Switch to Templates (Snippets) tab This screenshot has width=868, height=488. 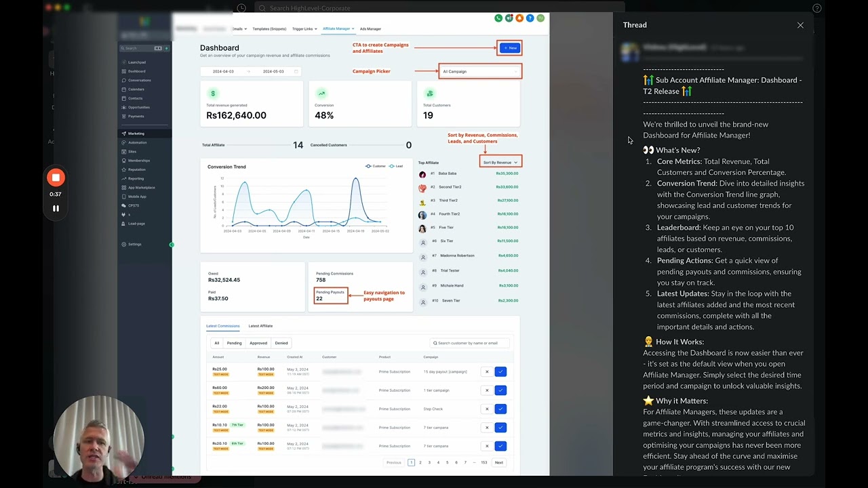269,29
